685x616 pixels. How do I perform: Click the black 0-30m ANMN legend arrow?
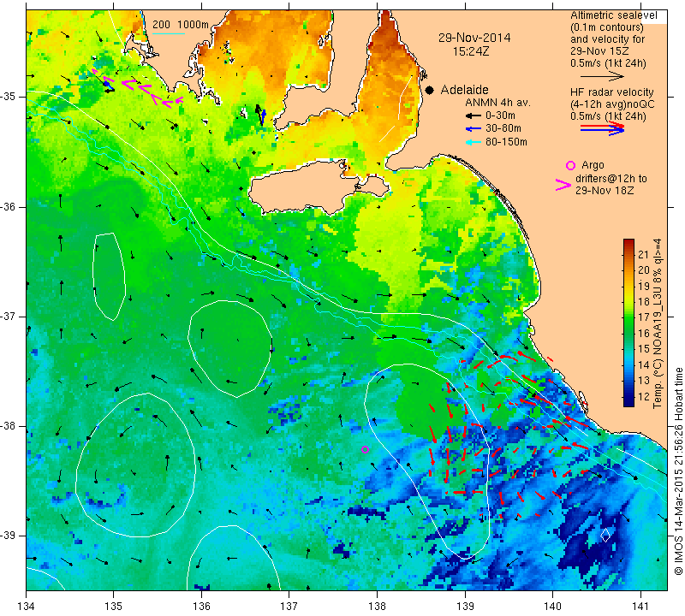[473, 116]
